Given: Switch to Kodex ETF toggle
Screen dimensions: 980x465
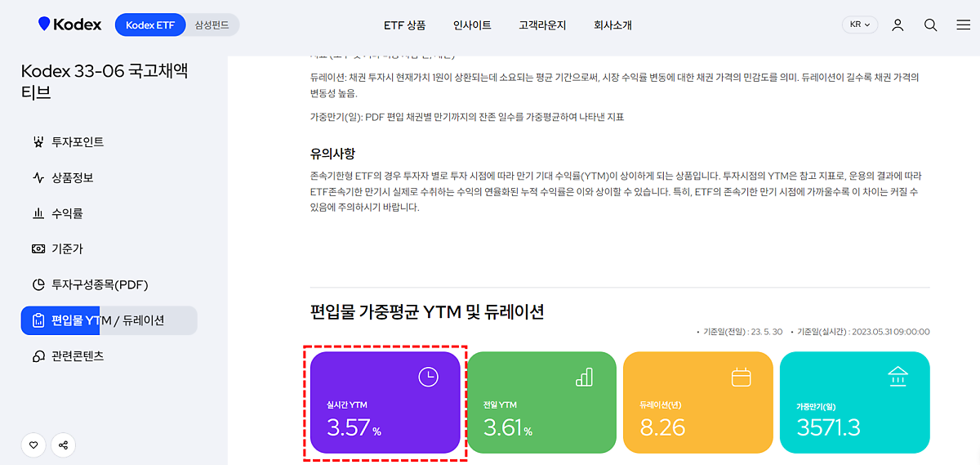Looking at the screenshot, I should coord(150,25).
